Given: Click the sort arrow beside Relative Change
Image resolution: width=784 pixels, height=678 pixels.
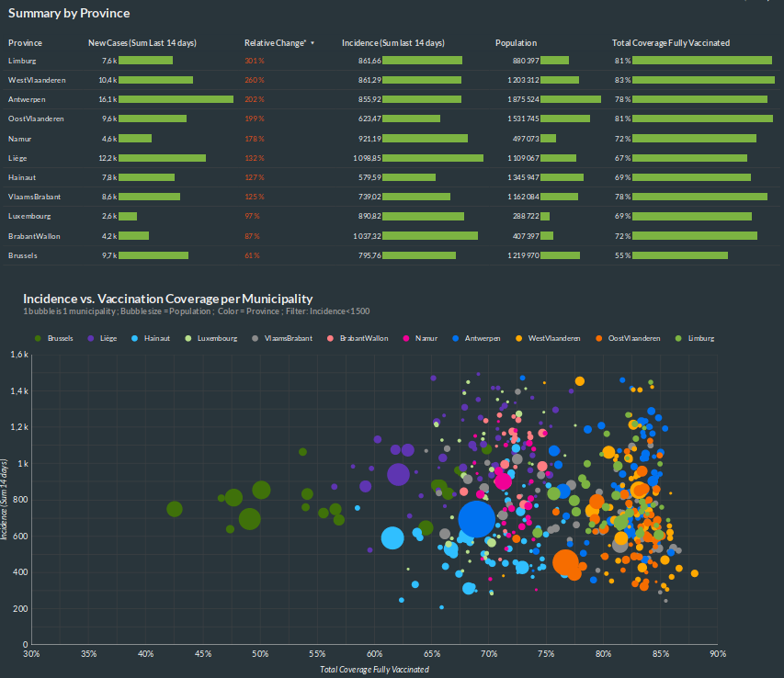Looking at the screenshot, I should pyautogui.click(x=312, y=43).
